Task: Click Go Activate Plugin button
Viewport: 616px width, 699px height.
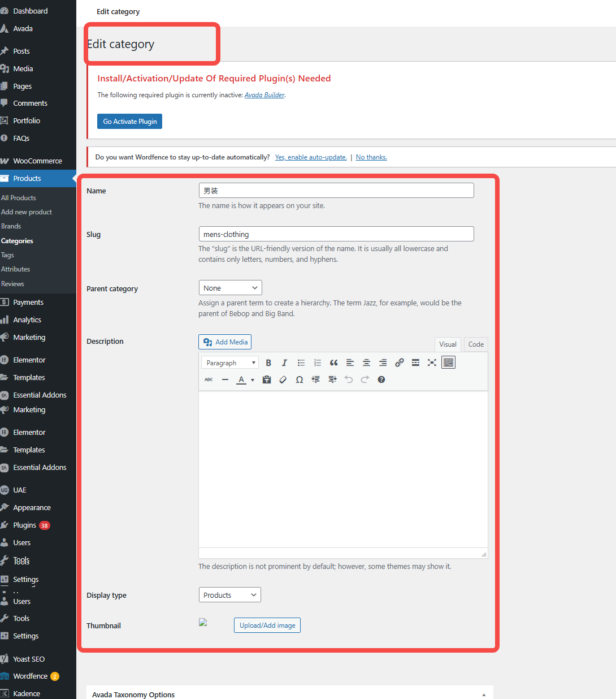Action: tap(130, 122)
